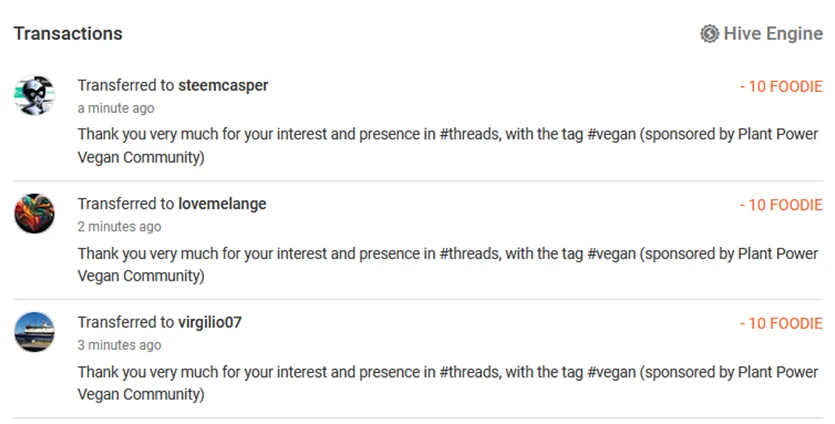Image resolution: width=835 pixels, height=424 pixels.
Task: Click the Hive Engine label
Action: [773, 34]
